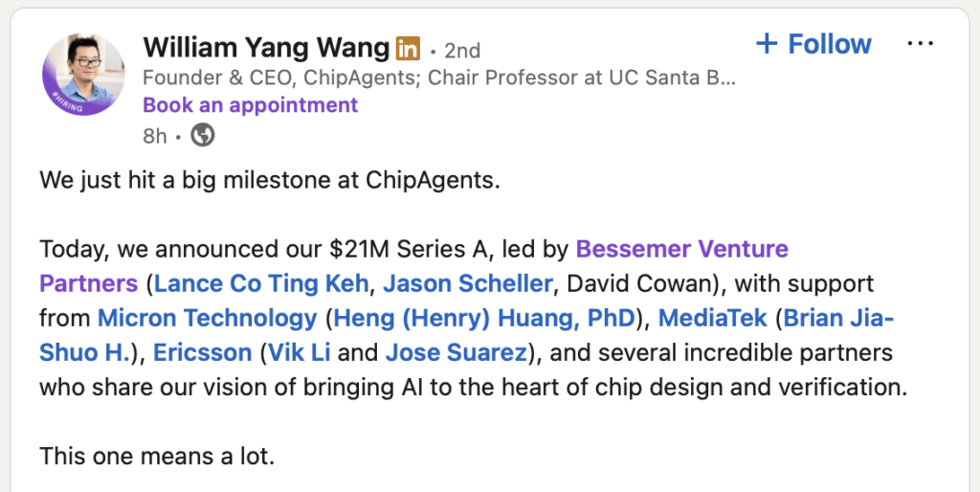
Task: Open Brian Jia-Shuo H. profile link
Action: point(838,318)
